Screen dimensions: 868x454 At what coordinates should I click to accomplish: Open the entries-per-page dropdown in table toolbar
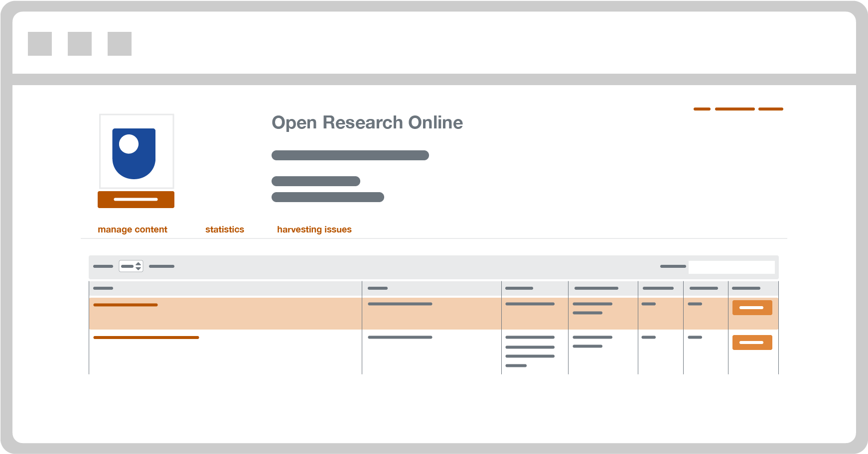[x=131, y=266]
